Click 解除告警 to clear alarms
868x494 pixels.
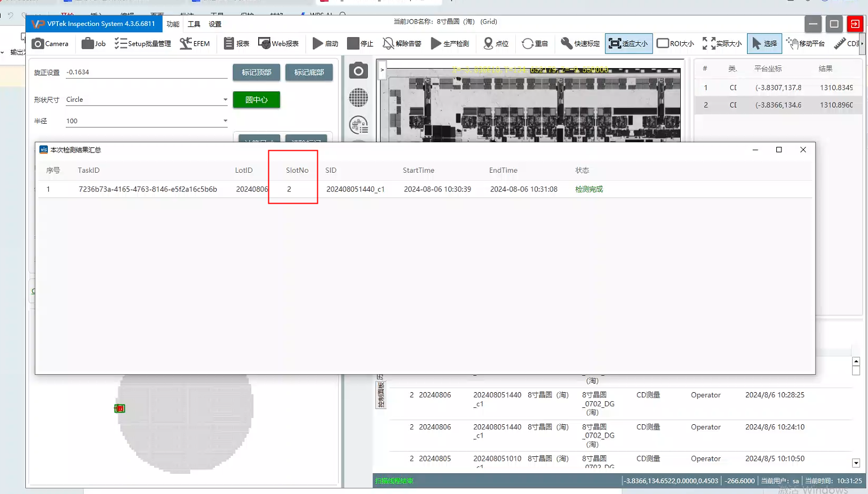[x=402, y=43]
